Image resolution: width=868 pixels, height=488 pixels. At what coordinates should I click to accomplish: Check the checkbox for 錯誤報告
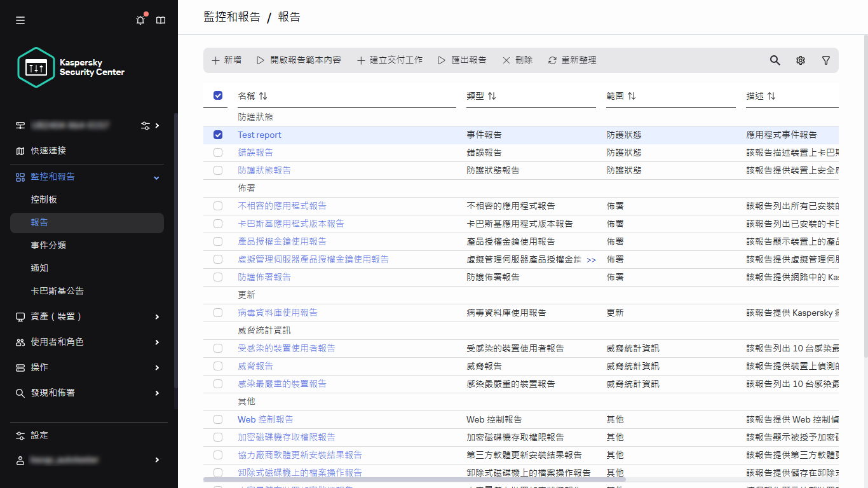218,152
